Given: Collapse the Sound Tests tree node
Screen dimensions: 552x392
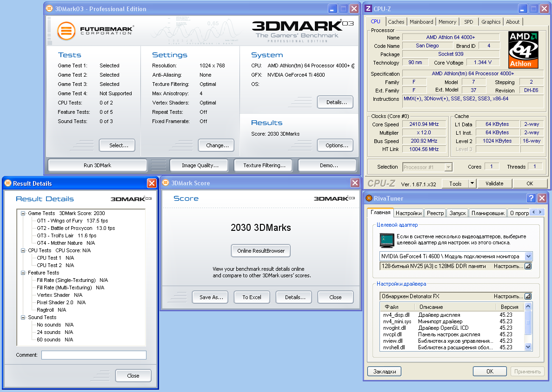Looking at the screenshot, I should pyautogui.click(x=23, y=318).
